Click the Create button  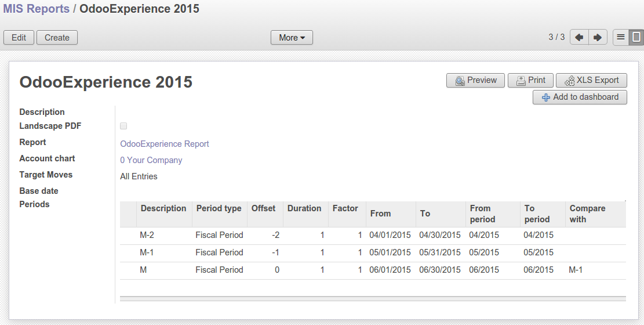tap(57, 38)
